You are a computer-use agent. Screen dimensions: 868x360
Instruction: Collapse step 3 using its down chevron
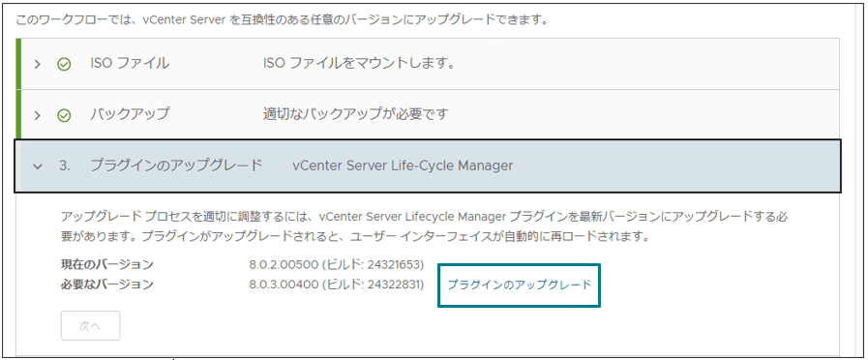37,166
